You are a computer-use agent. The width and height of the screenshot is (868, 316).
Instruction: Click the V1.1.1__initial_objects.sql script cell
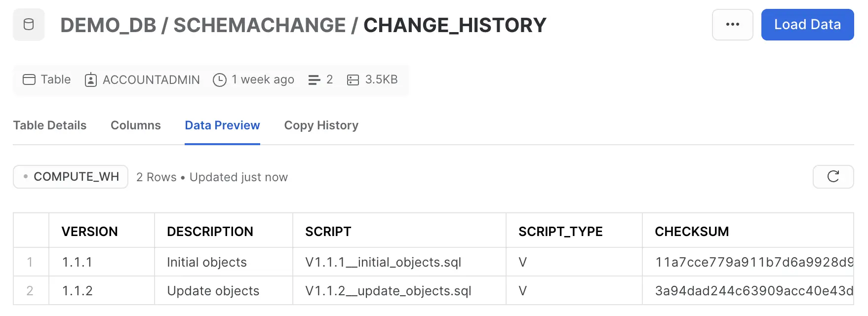[383, 262]
